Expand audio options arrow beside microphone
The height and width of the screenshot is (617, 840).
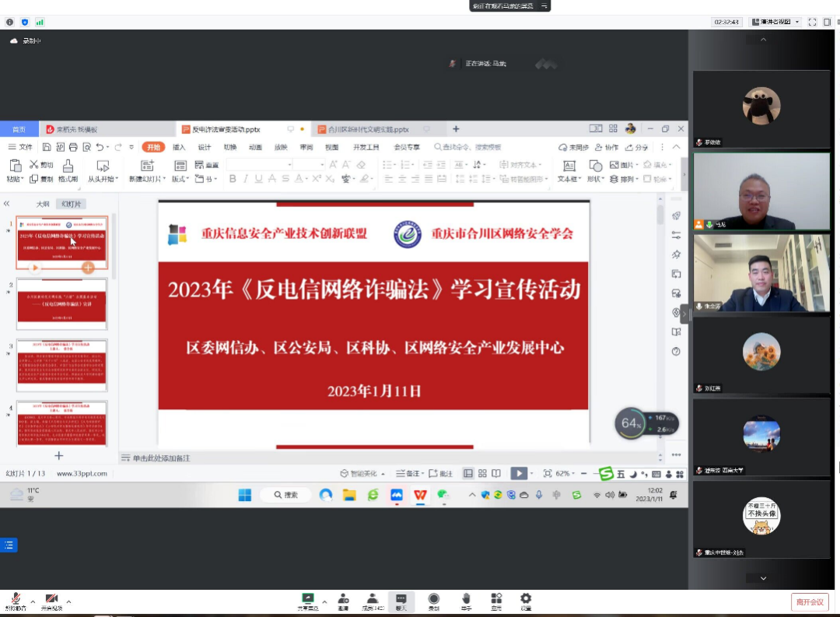click(x=32, y=601)
